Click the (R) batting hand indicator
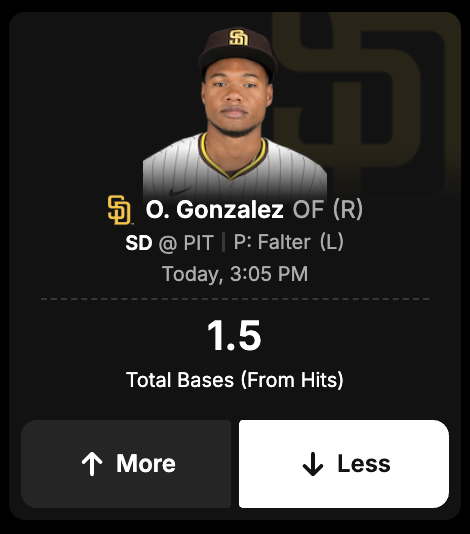This screenshot has height=534, width=470. coord(348,209)
